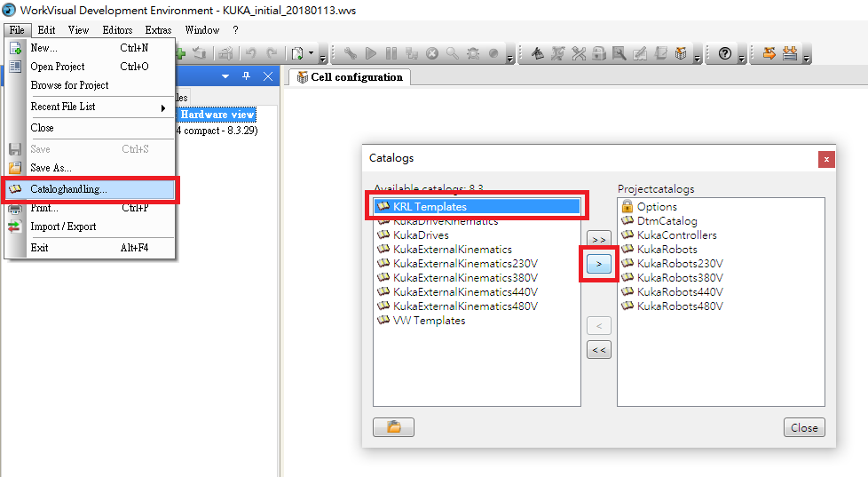The width and height of the screenshot is (868, 477).
Task: Open the Extras menu
Action: pyautogui.click(x=158, y=30)
